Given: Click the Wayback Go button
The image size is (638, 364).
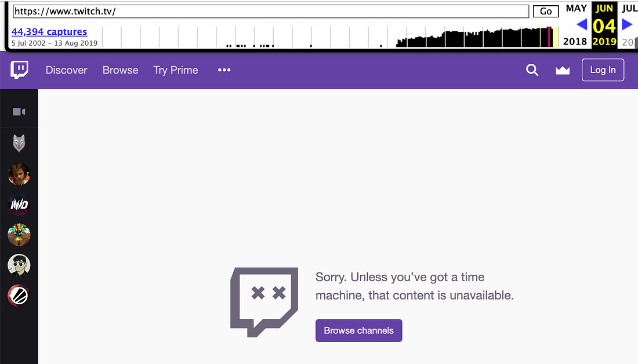Looking at the screenshot, I should pyautogui.click(x=546, y=12).
